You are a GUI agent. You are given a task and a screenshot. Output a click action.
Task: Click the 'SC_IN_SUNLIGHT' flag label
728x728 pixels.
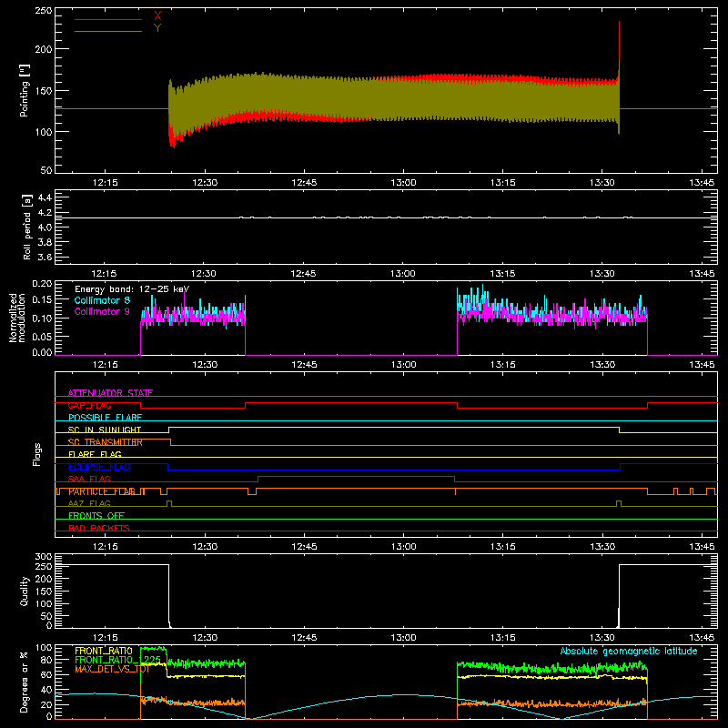coord(105,430)
